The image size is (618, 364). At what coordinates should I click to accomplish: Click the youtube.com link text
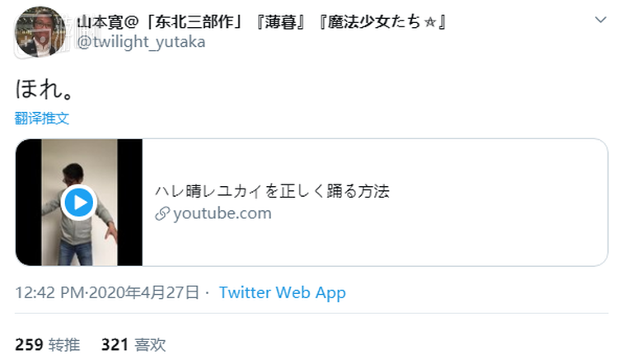point(222,213)
